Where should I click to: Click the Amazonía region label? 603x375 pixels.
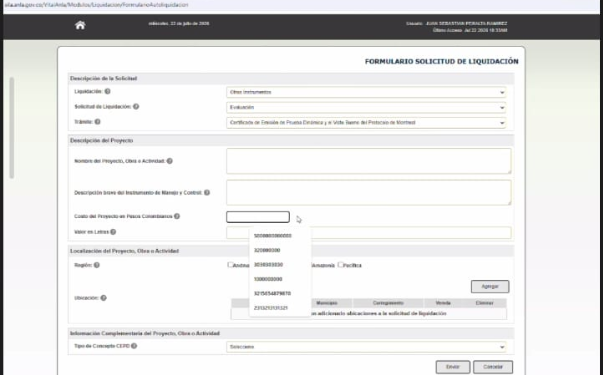(x=323, y=265)
